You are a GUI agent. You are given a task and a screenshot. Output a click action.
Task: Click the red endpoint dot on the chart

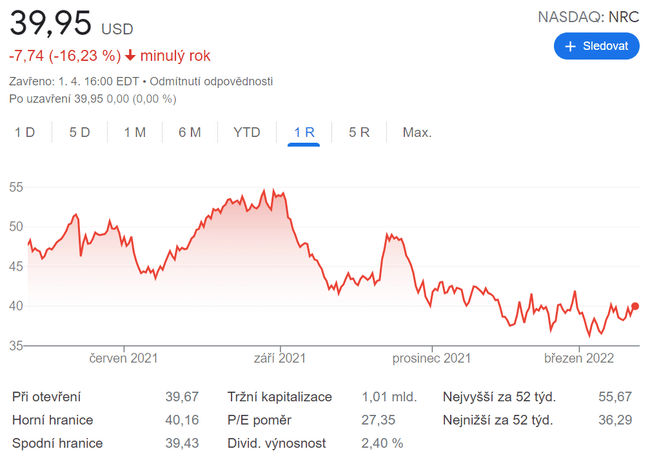tap(636, 307)
